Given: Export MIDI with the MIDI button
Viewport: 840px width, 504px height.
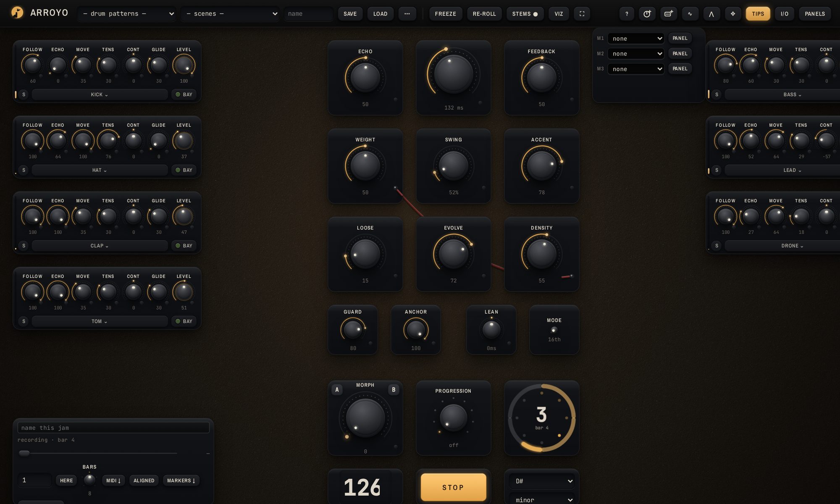Looking at the screenshot, I should 113,480.
